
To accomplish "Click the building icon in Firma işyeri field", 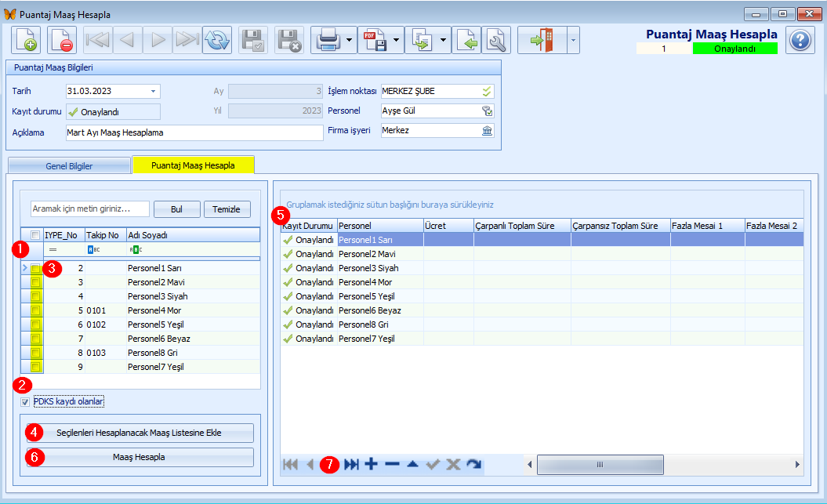I will 487,130.
